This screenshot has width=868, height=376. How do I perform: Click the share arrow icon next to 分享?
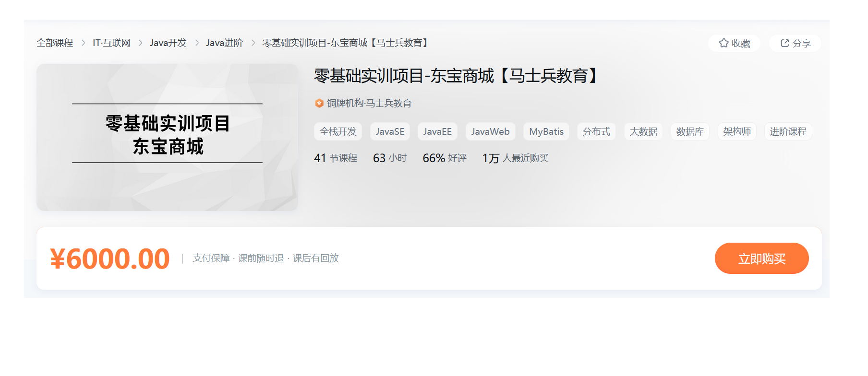point(785,43)
